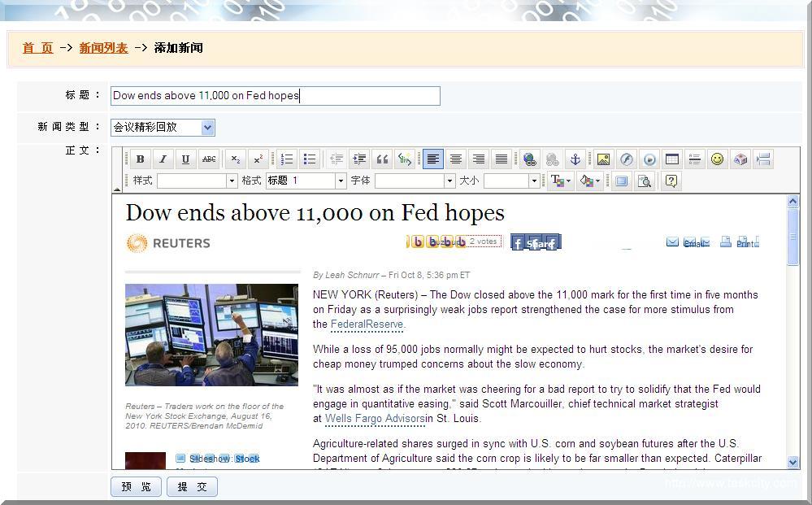Screen dimensions: 812x505
Task: Click the bulleted list icon
Action: (309, 159)
